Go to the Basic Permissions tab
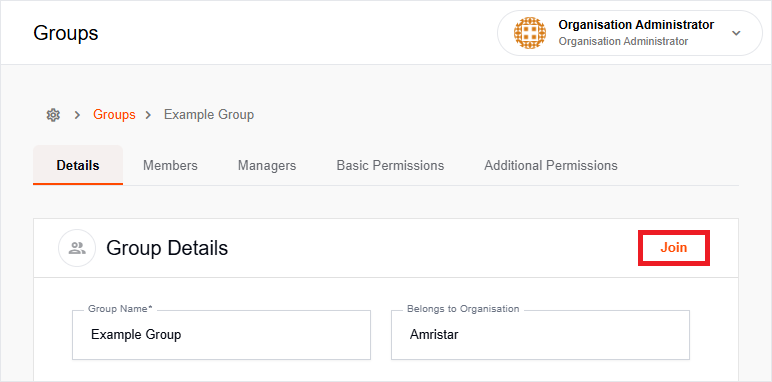 click(x=390, y=165)
